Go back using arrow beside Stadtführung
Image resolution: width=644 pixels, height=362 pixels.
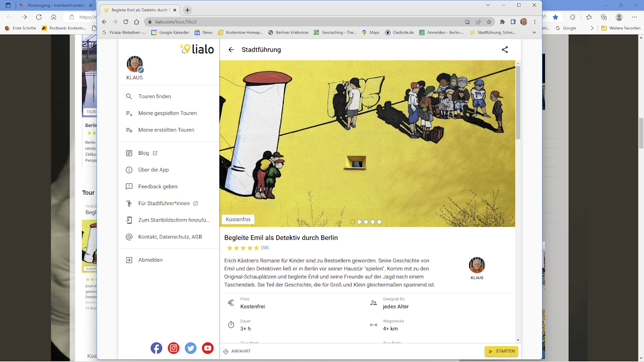[x=231, y=49]
